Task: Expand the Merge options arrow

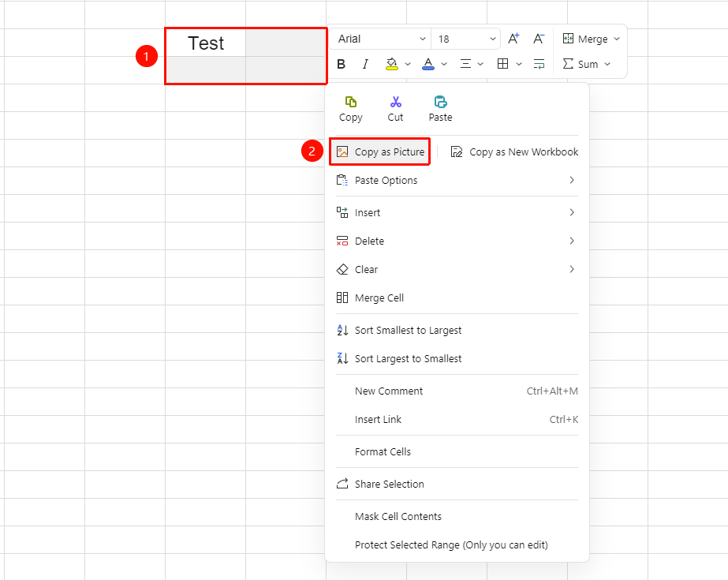Action: (617, 39)
